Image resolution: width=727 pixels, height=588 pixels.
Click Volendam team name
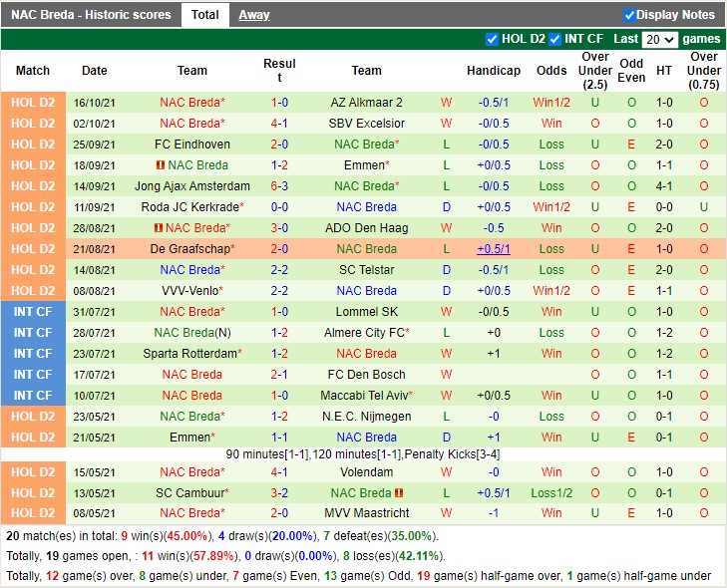(x=366, y=472)
